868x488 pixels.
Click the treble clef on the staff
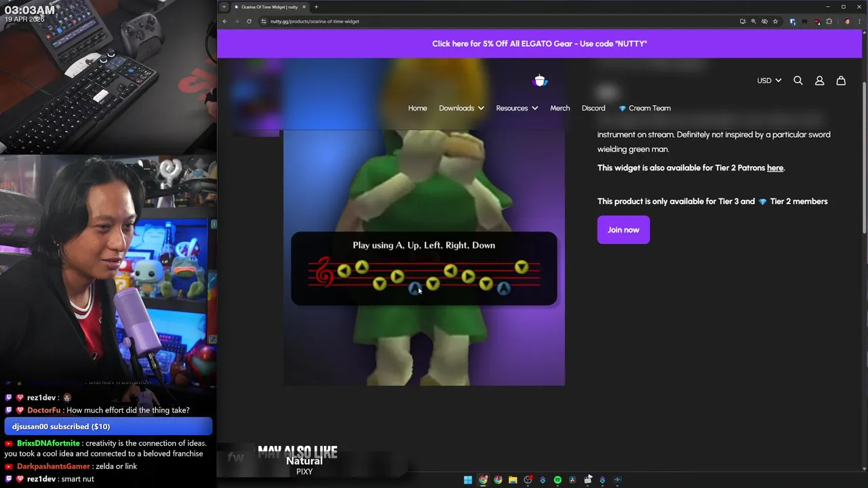[324, 272]
